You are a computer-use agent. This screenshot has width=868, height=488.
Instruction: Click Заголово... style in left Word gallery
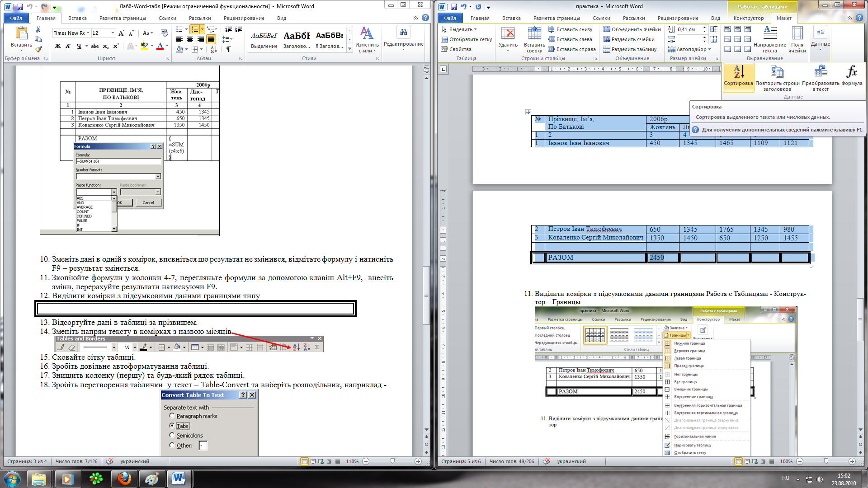click(297, 39)
